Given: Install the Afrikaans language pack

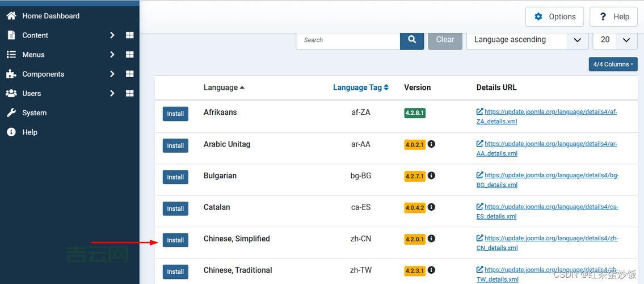Looking at the screenshot, I should [x=175, y=114].
